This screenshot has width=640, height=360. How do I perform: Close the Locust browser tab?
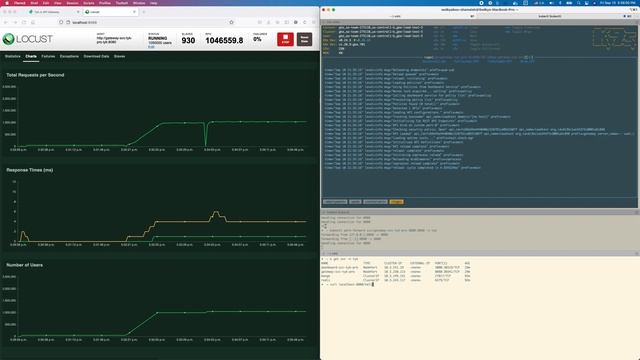(134, 12)
